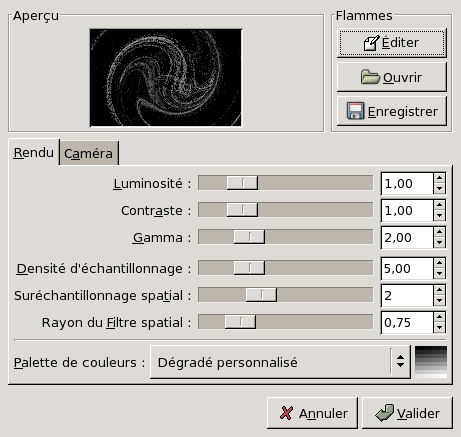The width and height of the screenshot is (461, 437).
Task: Click the flame preview image in Aperçu
Action: point(166,78)
